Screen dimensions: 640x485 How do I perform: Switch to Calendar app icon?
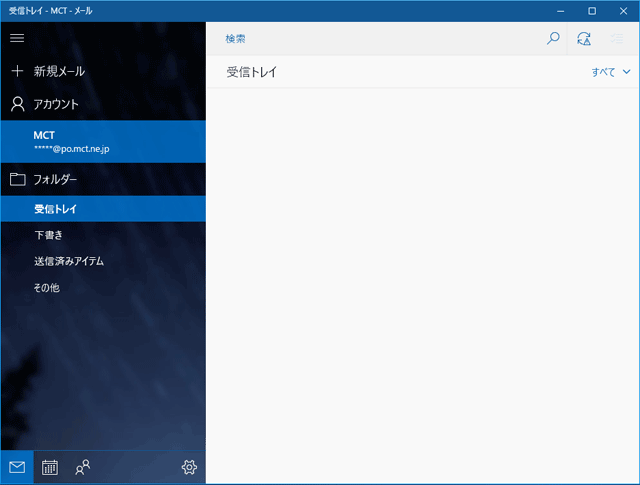coord(50,467)
